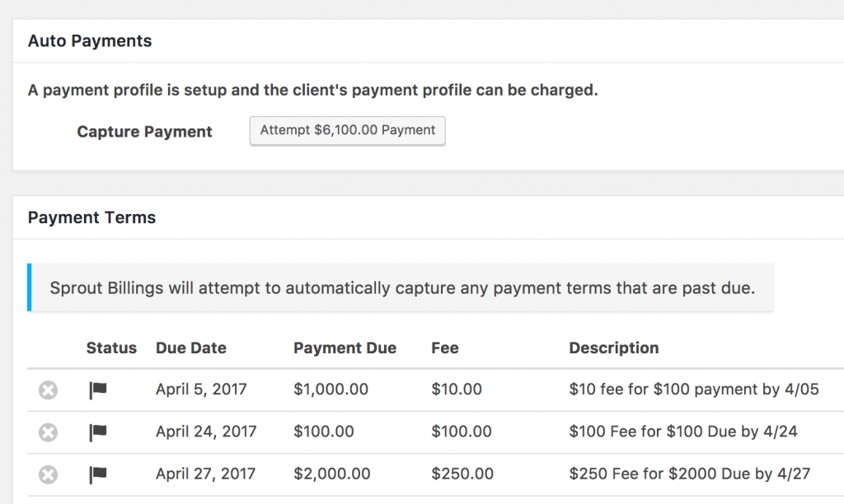Select the $100.00 payment due amount

coord(323,432)
